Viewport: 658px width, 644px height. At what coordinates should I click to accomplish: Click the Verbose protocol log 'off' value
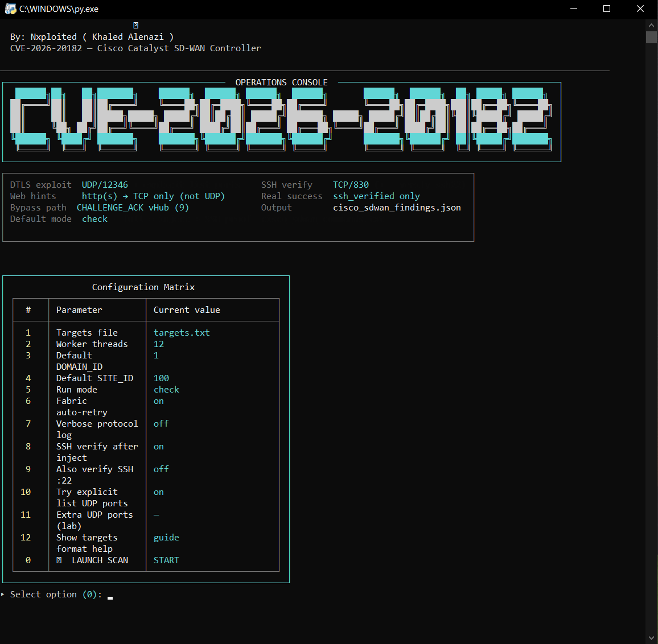(x=161, y=424)
